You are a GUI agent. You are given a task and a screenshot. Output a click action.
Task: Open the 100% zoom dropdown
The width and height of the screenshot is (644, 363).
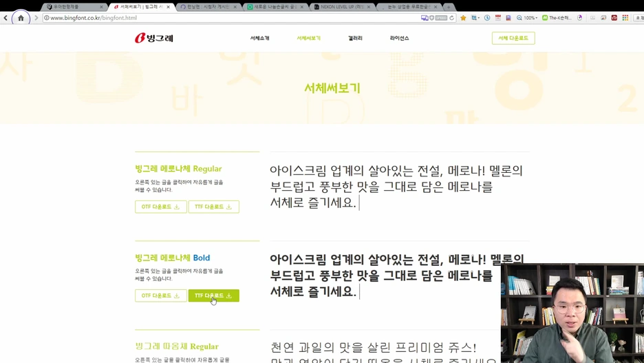(527, 18)
